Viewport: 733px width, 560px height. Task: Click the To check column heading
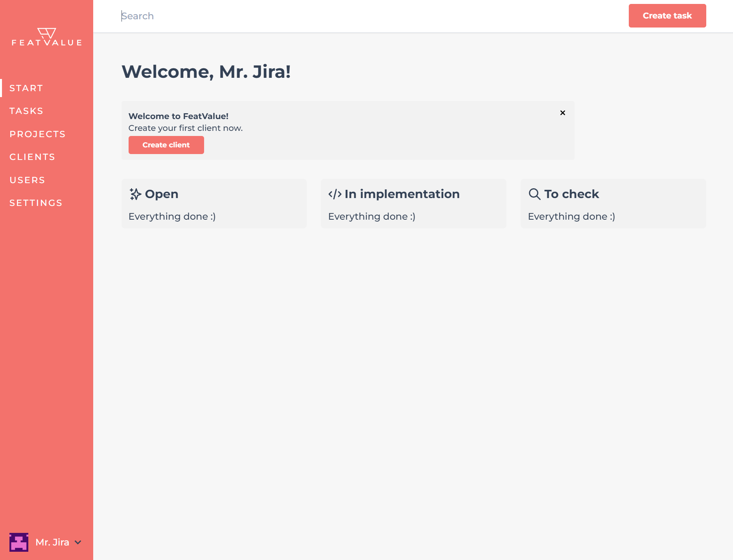coord(571,194)
